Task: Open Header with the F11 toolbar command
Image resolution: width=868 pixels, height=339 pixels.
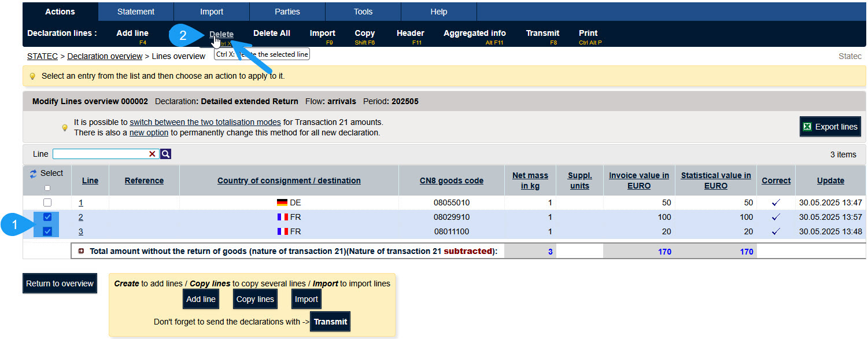Action: pos(411,33)
